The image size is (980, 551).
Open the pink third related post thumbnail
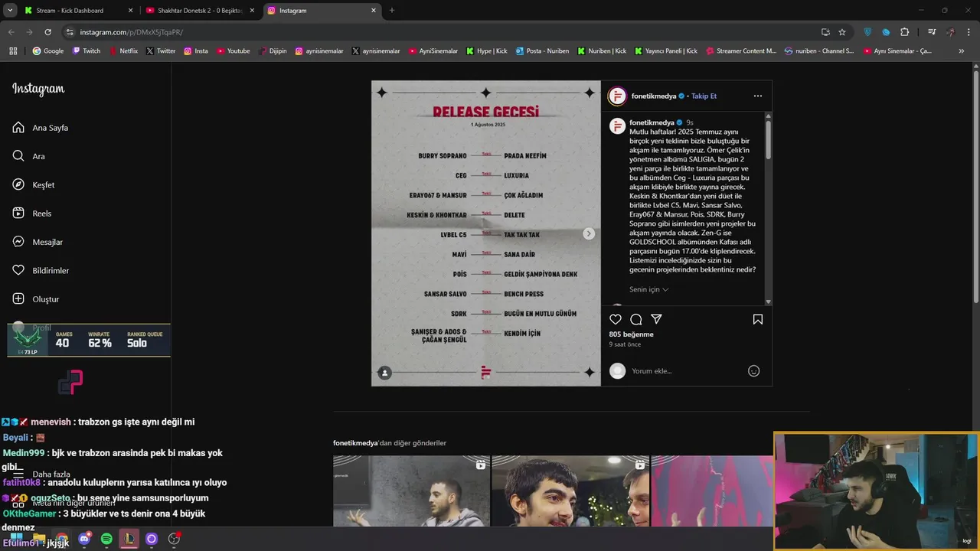tap(712, 491)
